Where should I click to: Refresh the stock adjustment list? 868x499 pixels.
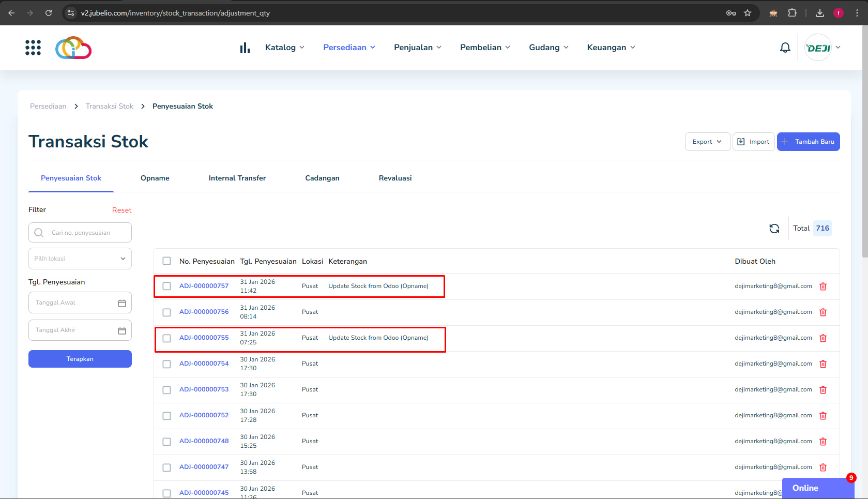pyautogui.click(x=774, y=229)
